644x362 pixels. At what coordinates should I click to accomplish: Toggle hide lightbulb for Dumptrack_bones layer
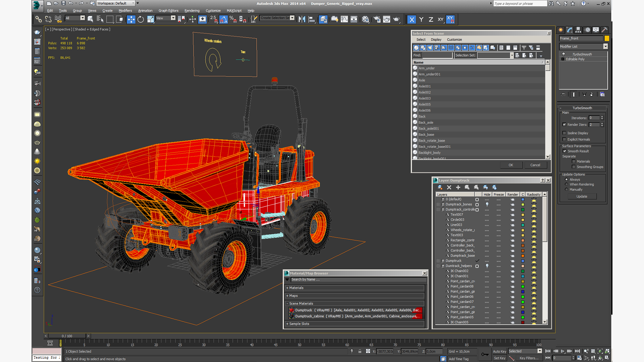click(487, 204)
